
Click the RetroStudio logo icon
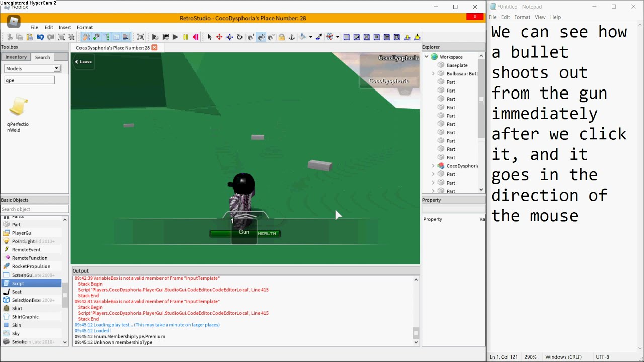[14, 21]
